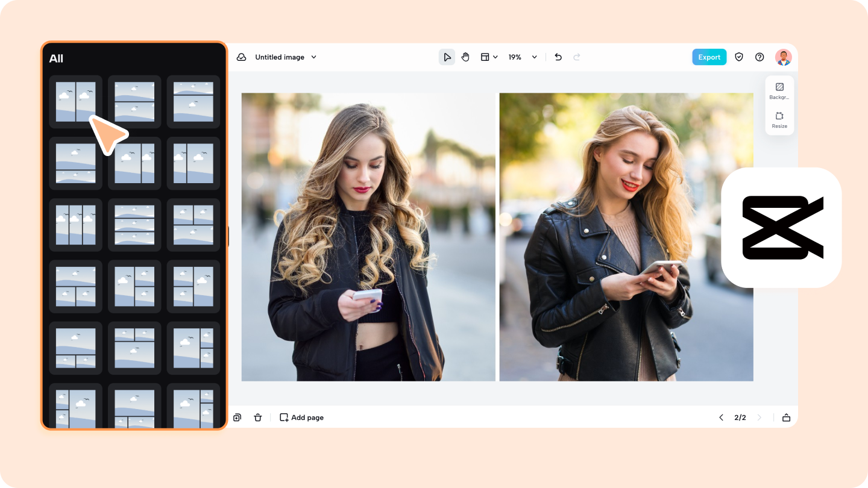Delete the page with trash icon
This screenshot has width=868, height=488.
[258, 418]
